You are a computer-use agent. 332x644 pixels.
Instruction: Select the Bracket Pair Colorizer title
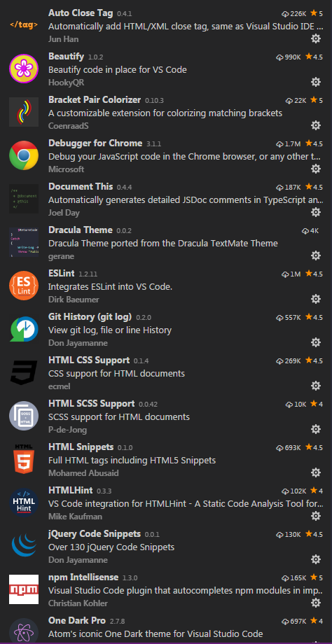point(95,100)
